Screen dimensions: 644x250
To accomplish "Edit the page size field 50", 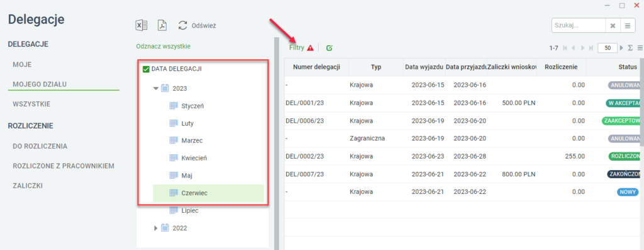I will (608, 48).
